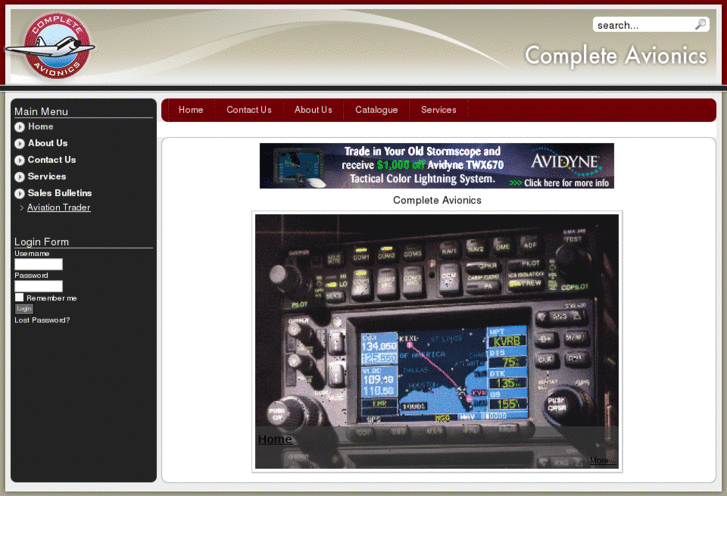The image size is (727, 545).
Task: Focus the Password input field
Action: [x=38, y=286]
